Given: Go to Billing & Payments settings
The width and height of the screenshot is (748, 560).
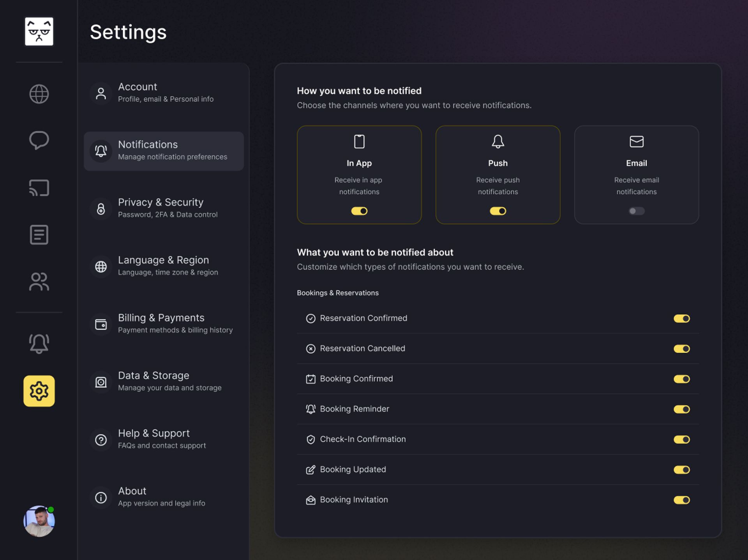Looking at the screenshot, I should point(164,324).
